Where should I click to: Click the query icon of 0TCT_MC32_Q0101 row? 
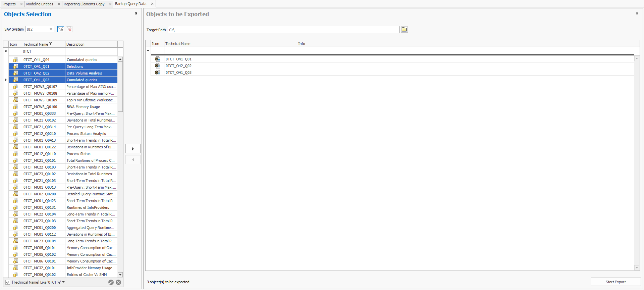(15, 268)
